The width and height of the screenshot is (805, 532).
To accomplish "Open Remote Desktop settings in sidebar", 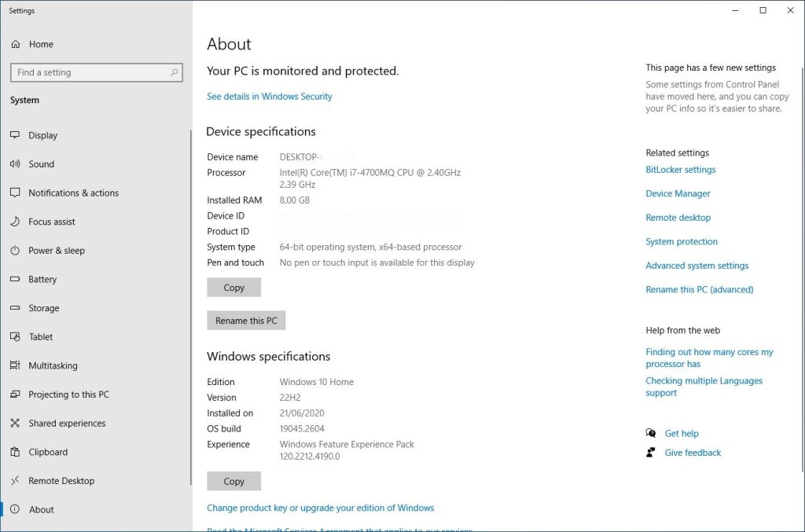I will [x=95, y=480].
